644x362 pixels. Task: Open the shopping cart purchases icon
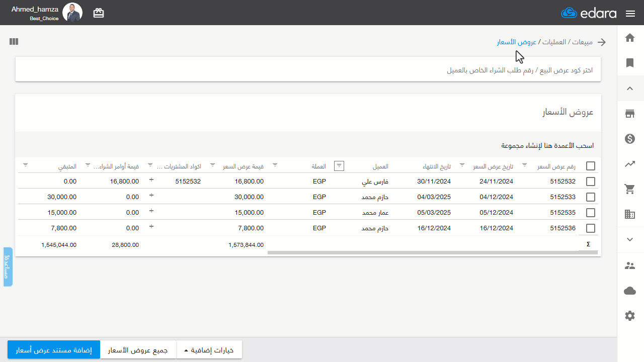[630, 189]
